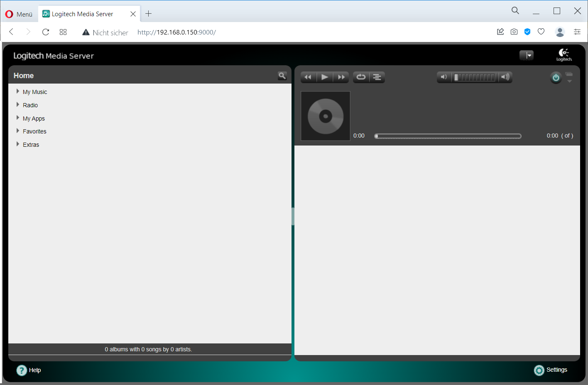The image size is (588, 385).
Task: Open the Favorites link
Action: click(x=34, y=131)
